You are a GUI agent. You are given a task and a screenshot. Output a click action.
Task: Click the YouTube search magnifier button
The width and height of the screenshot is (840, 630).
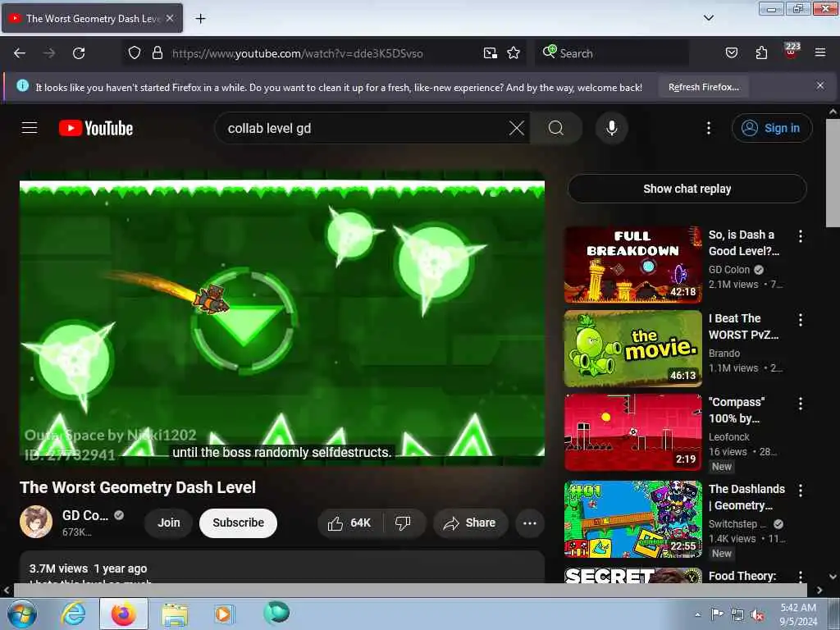click(556, 128)
